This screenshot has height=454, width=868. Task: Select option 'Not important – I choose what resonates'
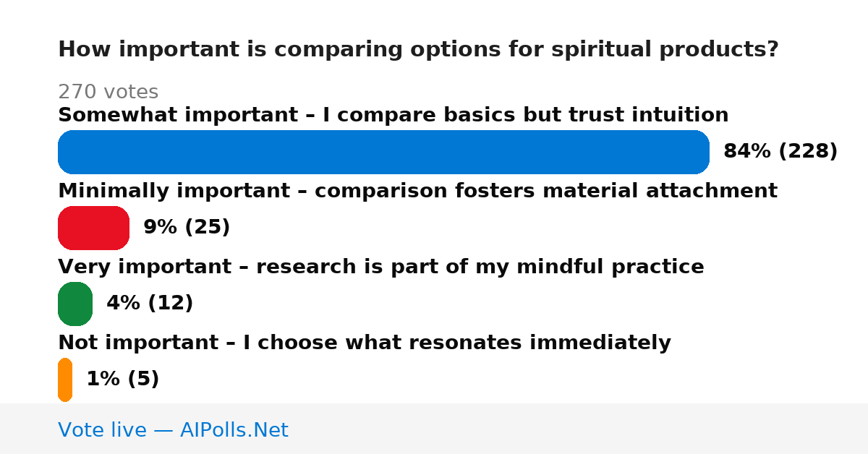coord(364,343)
